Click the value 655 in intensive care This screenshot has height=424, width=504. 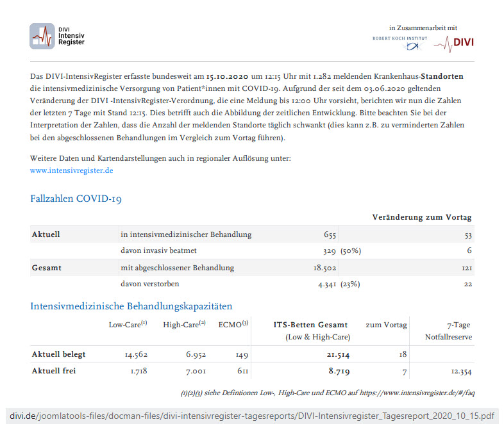330,235
